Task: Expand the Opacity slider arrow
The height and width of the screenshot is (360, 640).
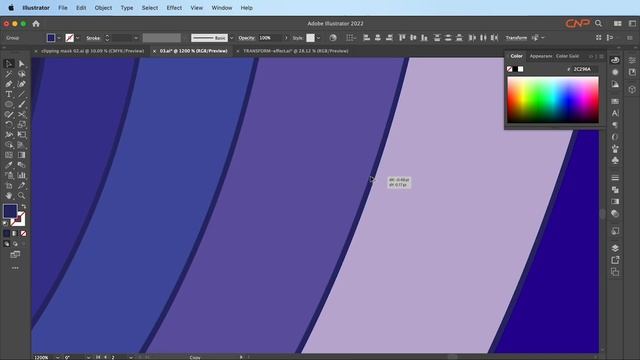Action: [286, 38]
